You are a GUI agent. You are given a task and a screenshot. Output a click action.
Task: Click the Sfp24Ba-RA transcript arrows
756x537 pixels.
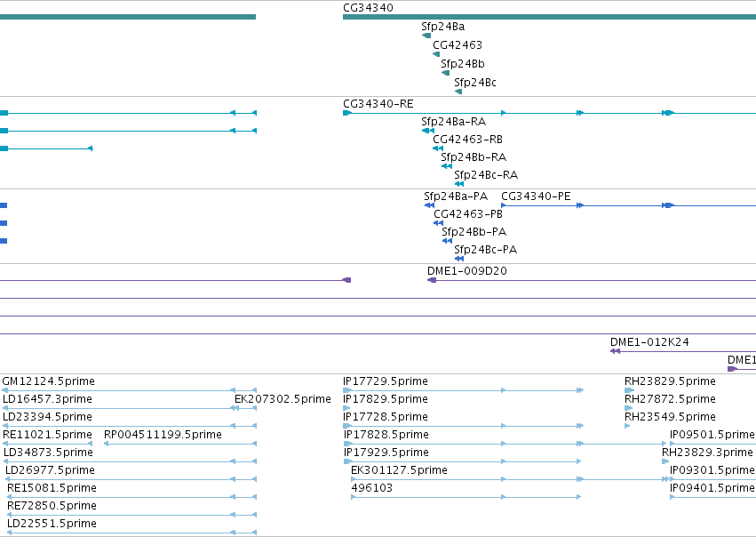pyautogui.click(x=428, y=131)
